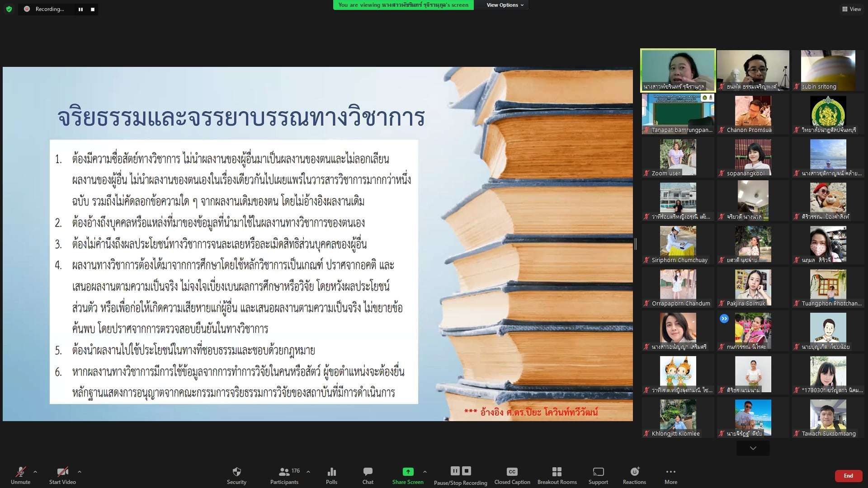The height and width of the screenshot is (488, 868).
Task: Click the Support icon
Action: click(x=598, y=472)
